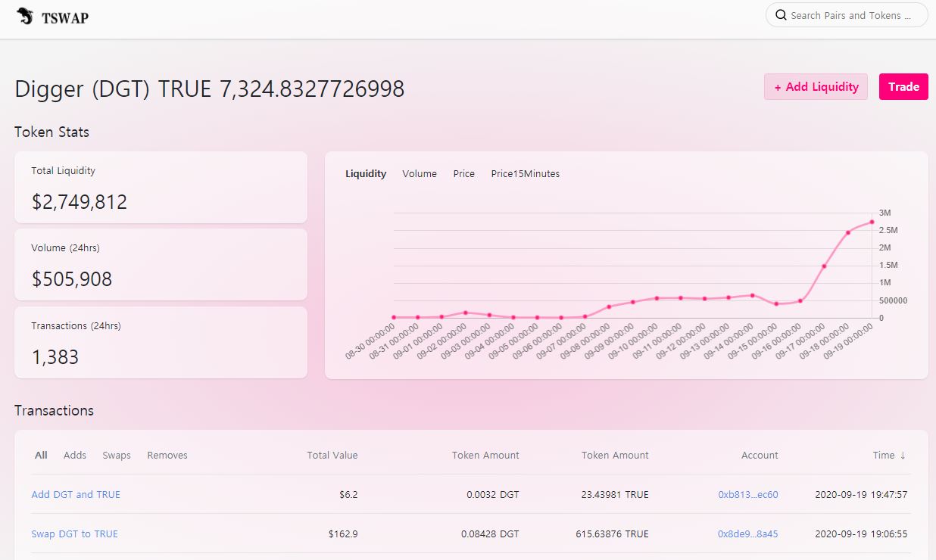Click the 3M y-axis label

pos(885,213)
